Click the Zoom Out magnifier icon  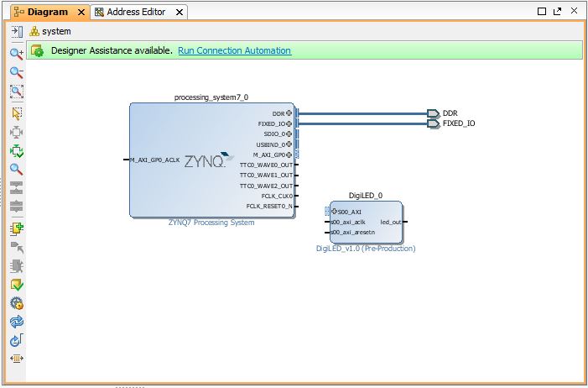pyautogui.click(x=17, y=72)
